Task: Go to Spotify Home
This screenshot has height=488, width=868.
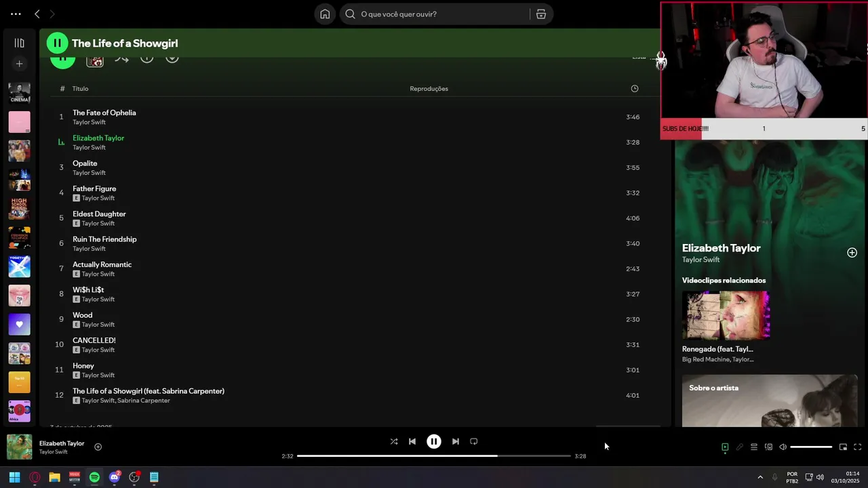Action: 325,14
